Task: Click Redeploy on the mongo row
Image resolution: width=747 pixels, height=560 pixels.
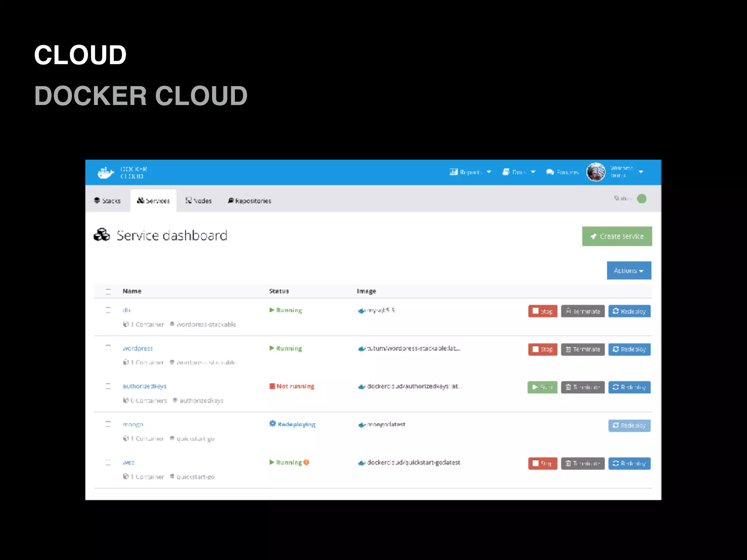Action: pos(630,425)
